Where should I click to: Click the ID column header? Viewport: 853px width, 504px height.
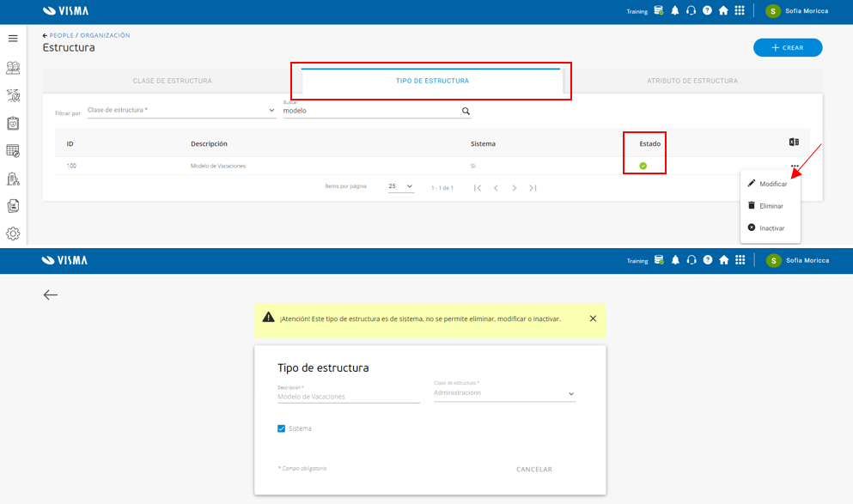tap(70, 144)
